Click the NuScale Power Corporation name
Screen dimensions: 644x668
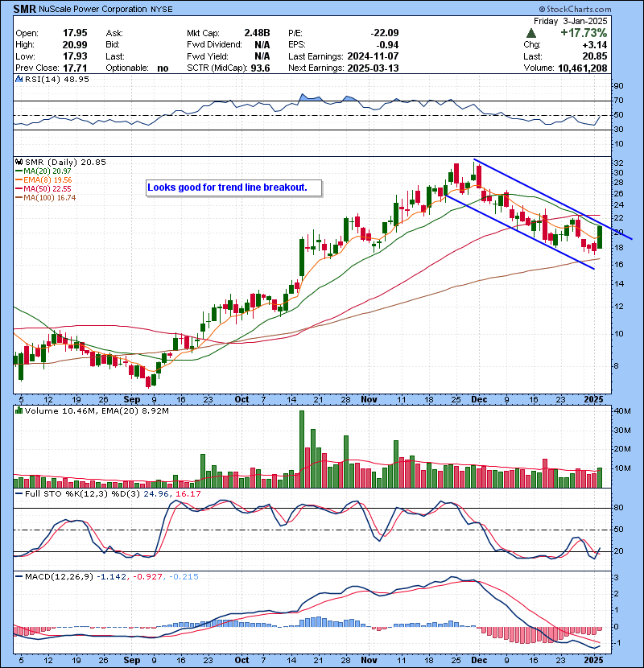[x=93, y=9]
